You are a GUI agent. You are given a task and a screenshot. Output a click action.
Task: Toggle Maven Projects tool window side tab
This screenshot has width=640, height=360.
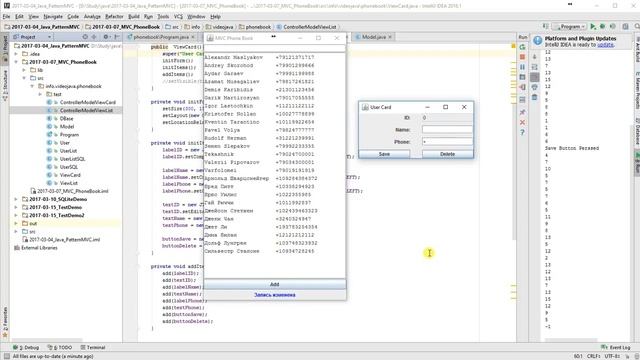637,91
